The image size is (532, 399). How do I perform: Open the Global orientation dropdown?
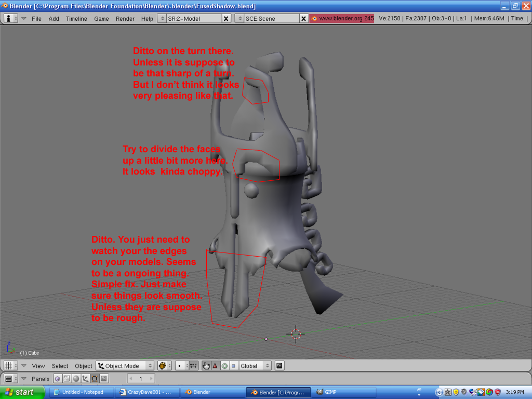tap(255, 366)
